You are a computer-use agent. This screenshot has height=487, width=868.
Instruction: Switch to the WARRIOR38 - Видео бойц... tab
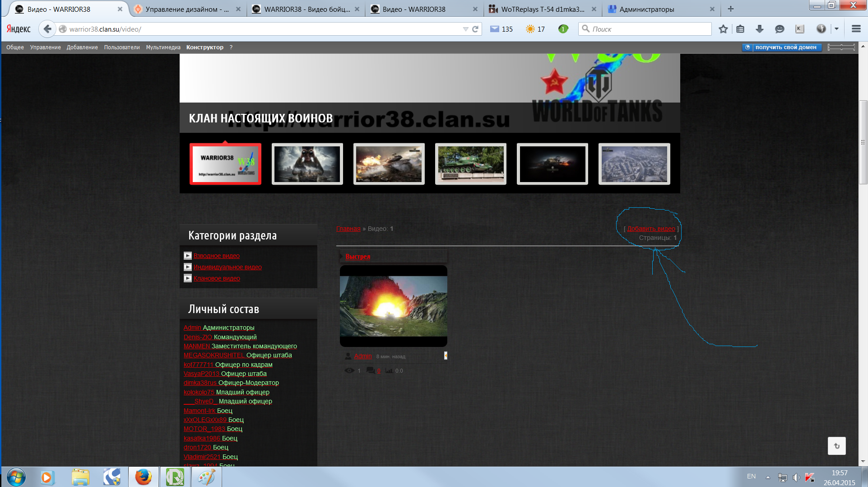click(307, 9)
